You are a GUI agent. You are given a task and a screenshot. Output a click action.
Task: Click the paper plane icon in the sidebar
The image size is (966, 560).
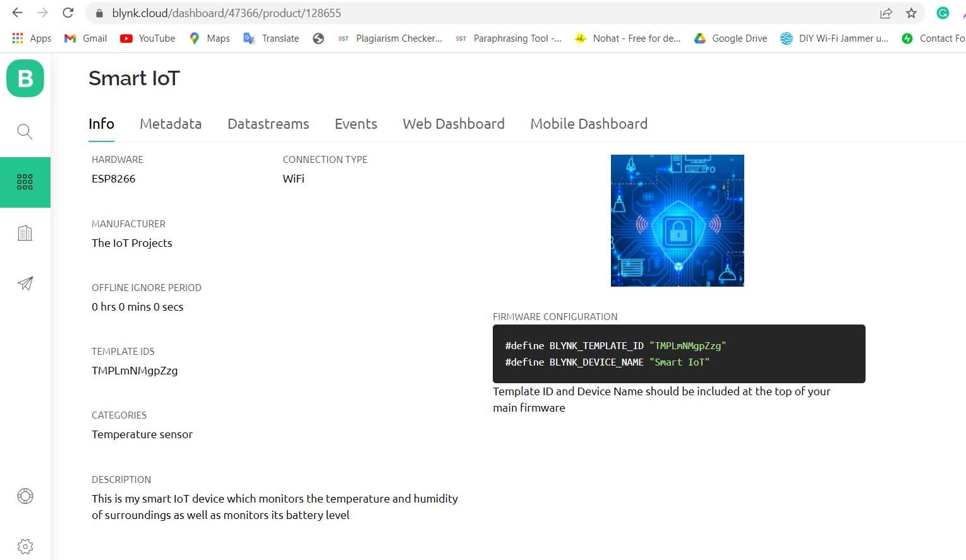click(25, 283)
